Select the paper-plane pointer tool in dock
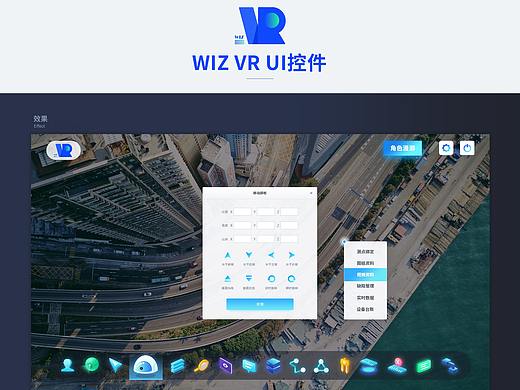Image resolution: width=520 pixels, height=390 pixels. pos(115,365)
